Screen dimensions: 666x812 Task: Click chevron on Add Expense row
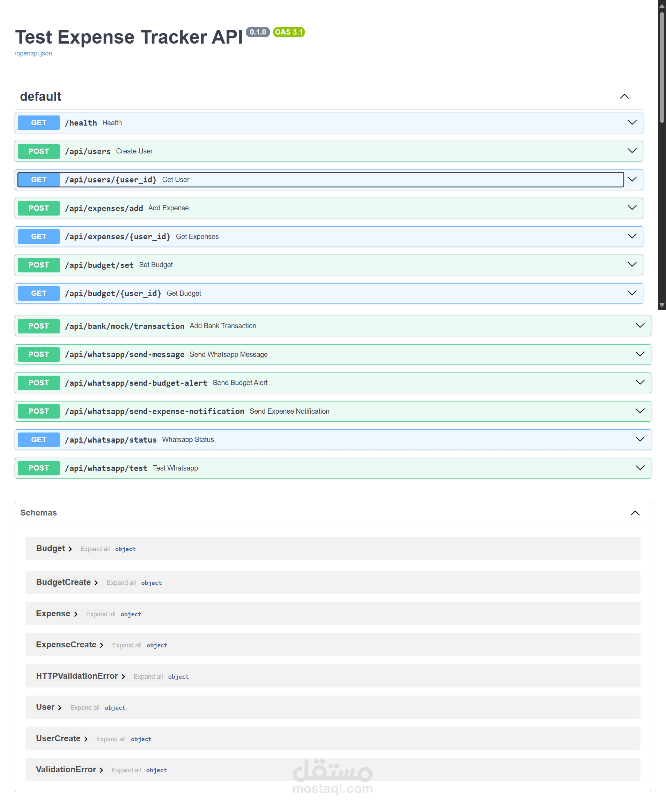point(631,208)
